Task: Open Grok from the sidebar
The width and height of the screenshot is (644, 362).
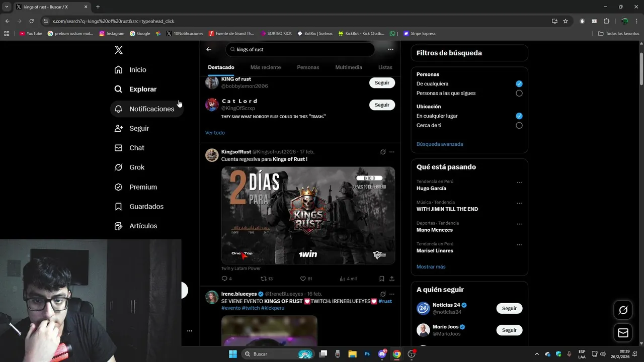Action: (x=129, y=167)
